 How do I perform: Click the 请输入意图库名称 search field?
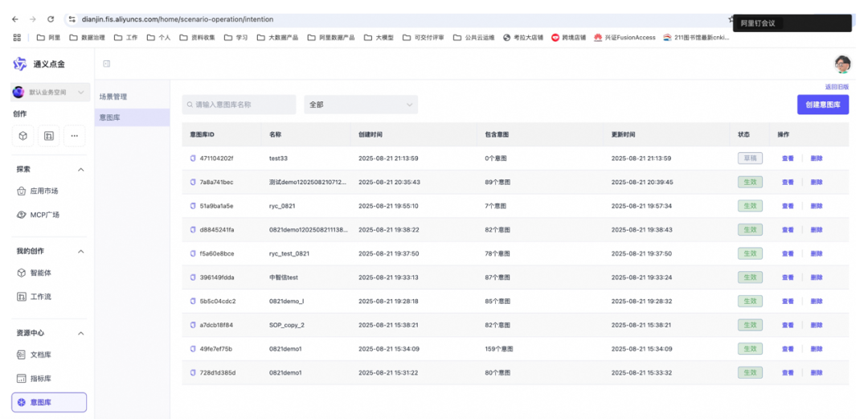coord(240,105)
